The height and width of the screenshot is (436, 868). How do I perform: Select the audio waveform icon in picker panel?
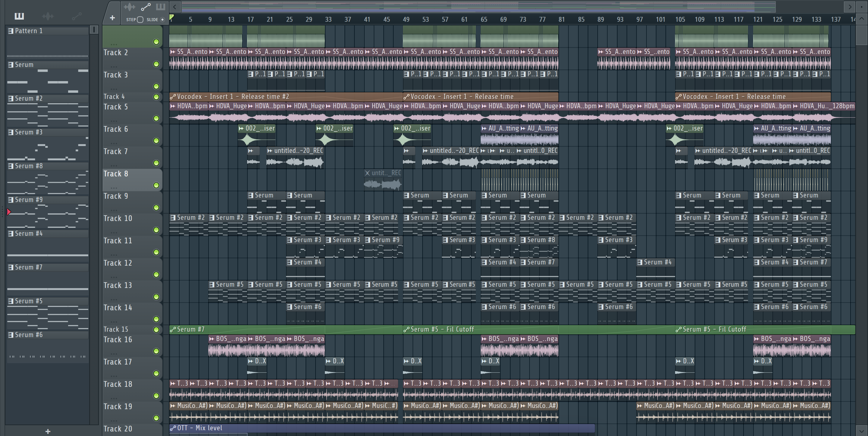pyautogui.click(x=48, y=16)
